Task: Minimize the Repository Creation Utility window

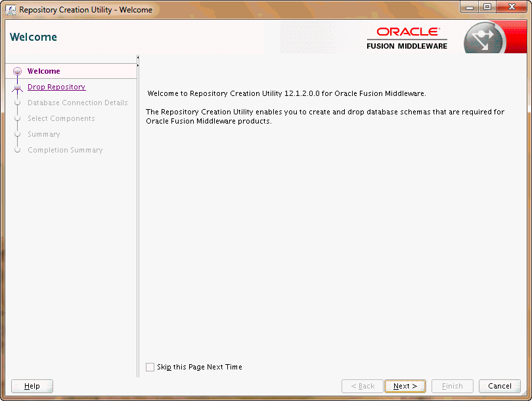Action: click(x=470, y=7)
